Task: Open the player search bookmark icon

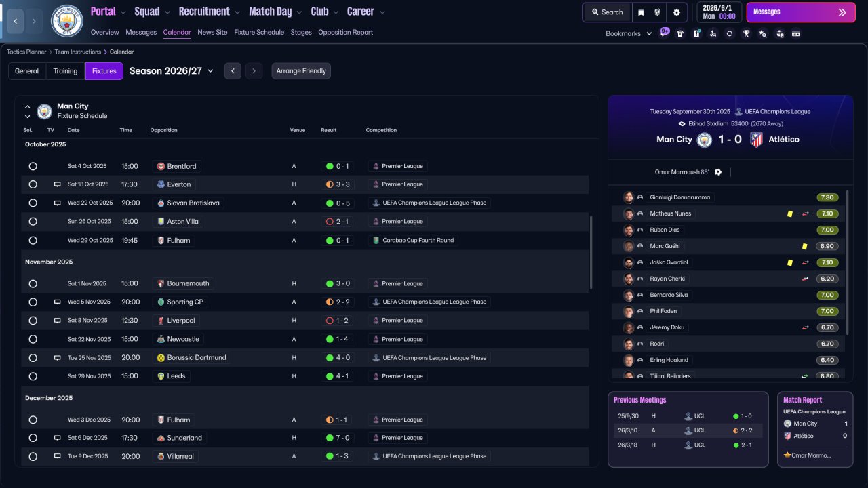Action: 713,33
